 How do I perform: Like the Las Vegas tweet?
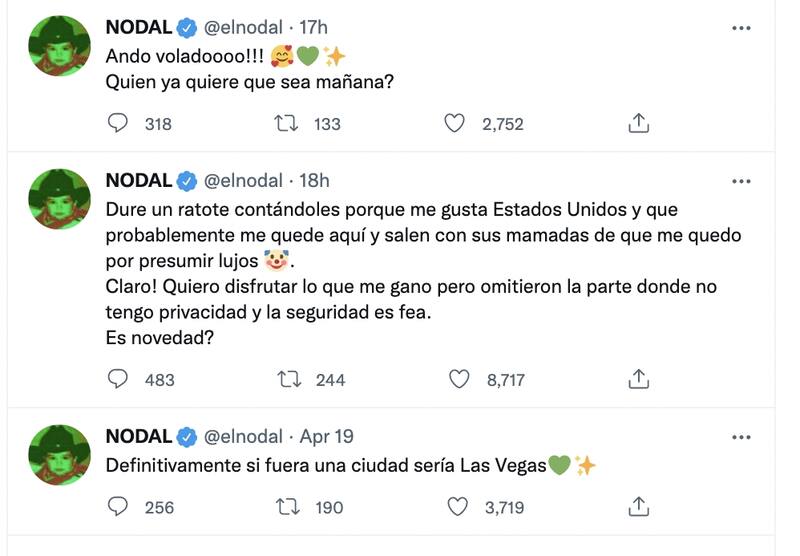click(x=457, y=507)
